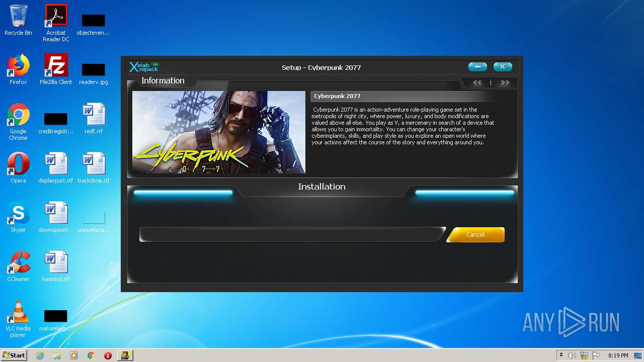Launch Firefox from the desktop
The width and height of the screenshot is (644, 362).
[x=18, y=69]
